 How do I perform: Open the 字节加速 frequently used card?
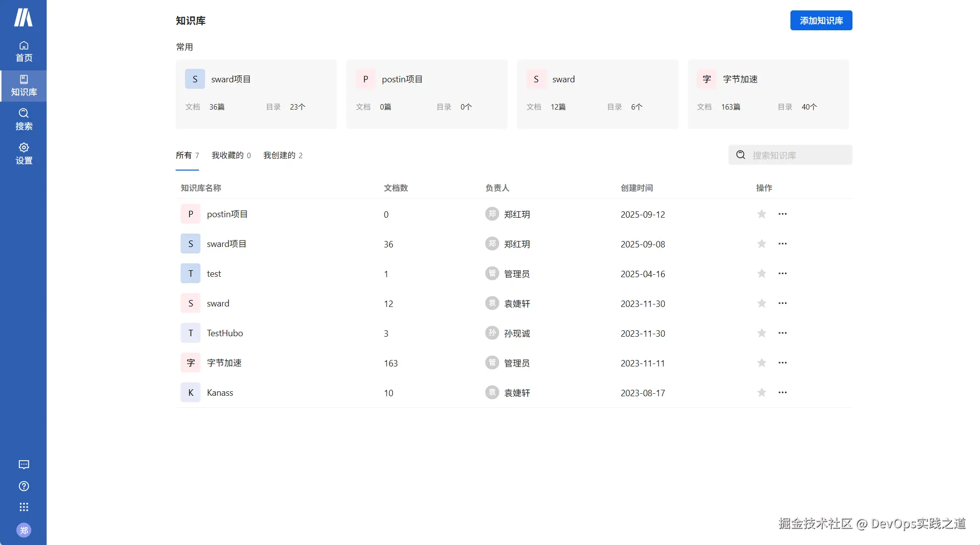(768, 94)
